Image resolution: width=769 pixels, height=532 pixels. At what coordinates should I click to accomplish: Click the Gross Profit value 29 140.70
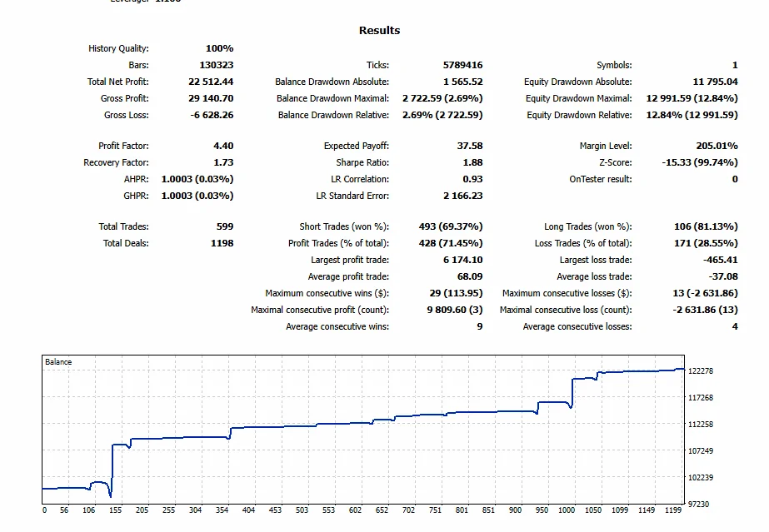(211, 98)
